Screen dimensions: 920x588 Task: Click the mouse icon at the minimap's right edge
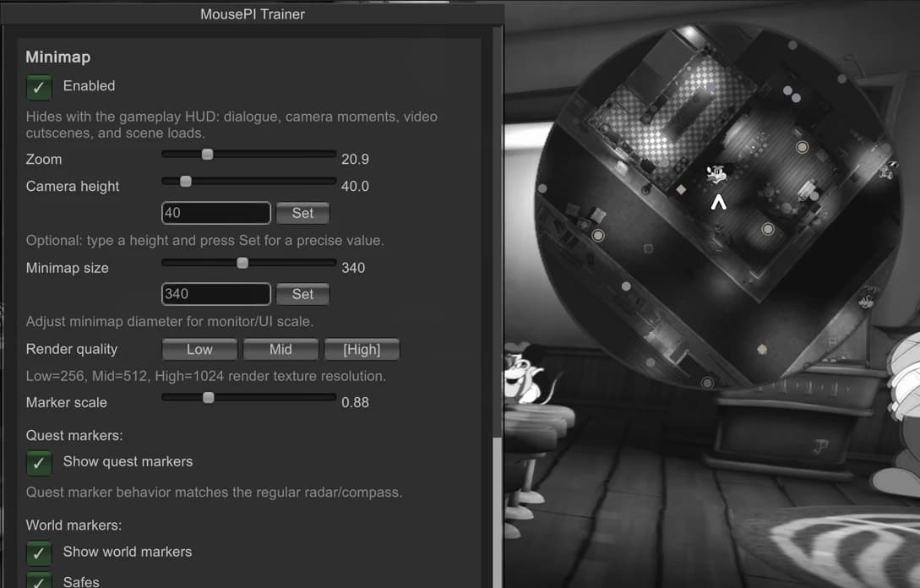[x=887, y=170]
